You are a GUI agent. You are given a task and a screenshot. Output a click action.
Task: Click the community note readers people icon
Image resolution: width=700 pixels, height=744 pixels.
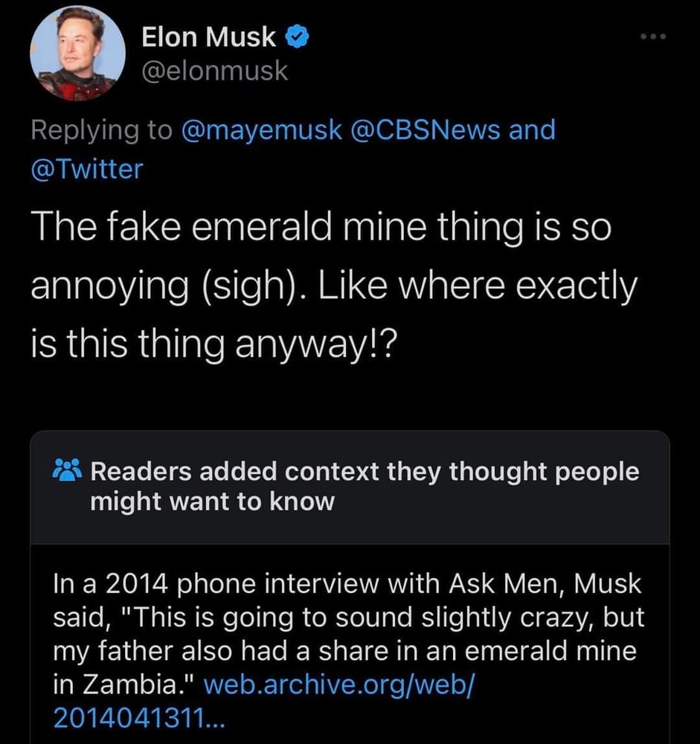coord(68,472)
